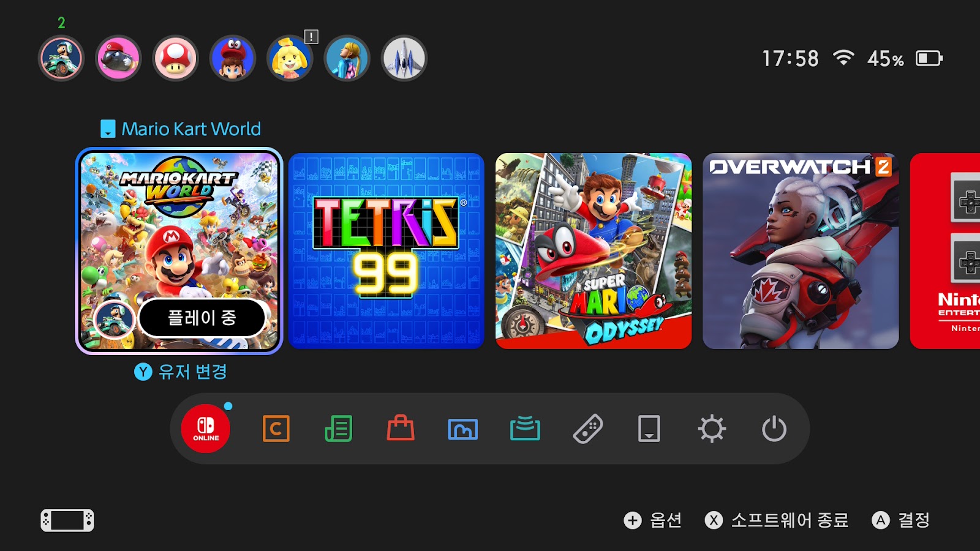Viewport: 980px width, 551px height.
Task: Click the 45% battery percentage text
Action: click(x=885, y=59)
